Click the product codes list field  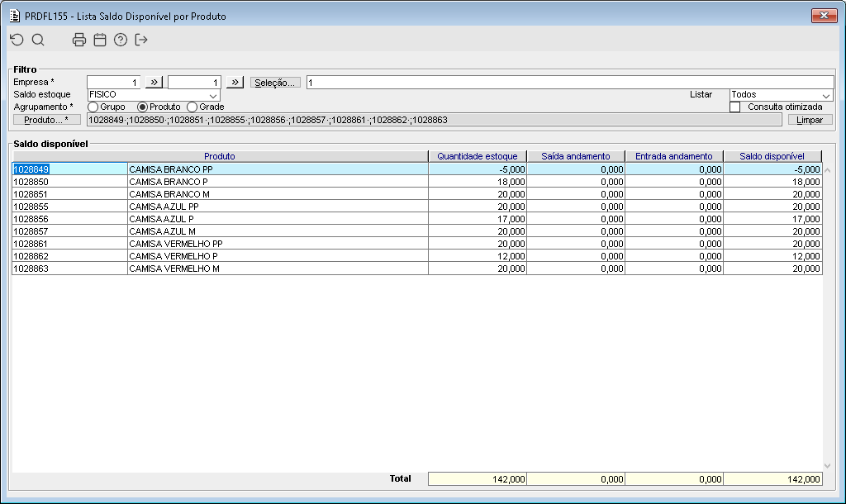point(435,120)
